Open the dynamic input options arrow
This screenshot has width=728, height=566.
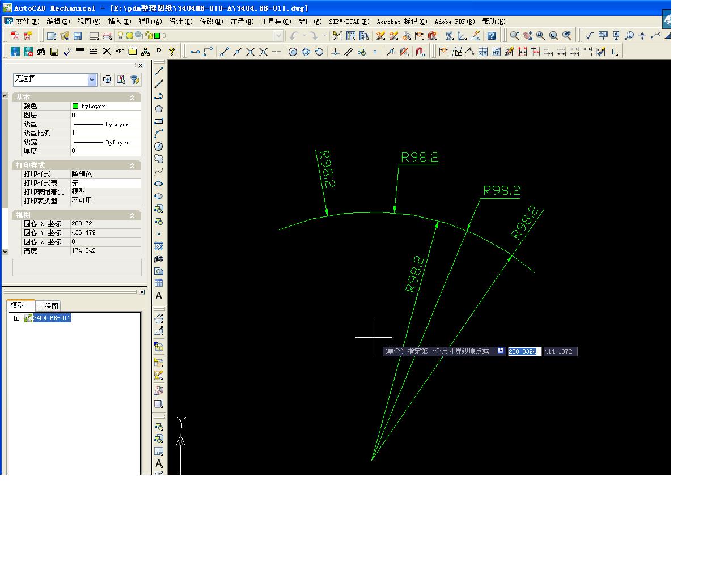click(501, 351)
